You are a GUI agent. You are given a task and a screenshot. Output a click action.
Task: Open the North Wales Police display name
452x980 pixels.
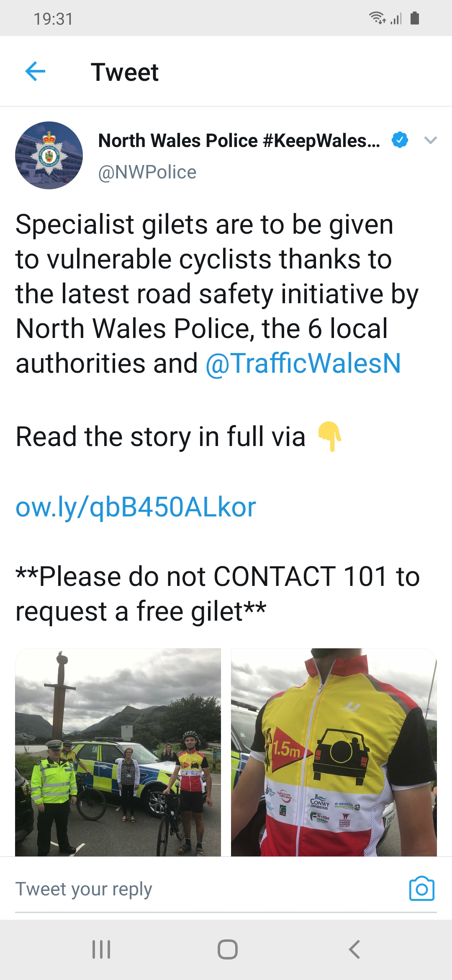point(239,141)
